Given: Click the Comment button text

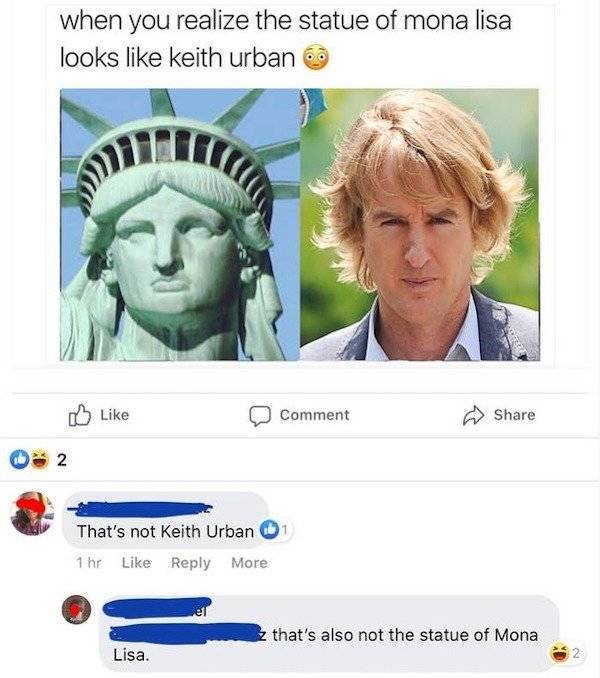Looking at the screenshot, I should [x=314, y=415].
